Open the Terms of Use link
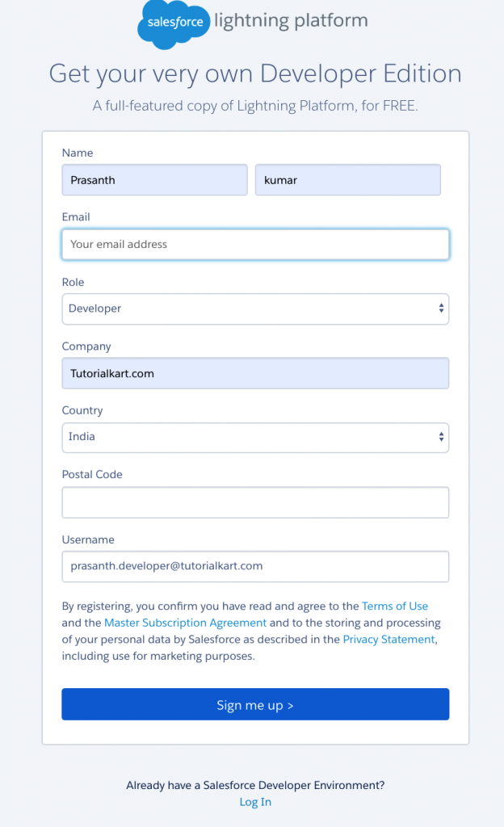The height and width of the screenshot is (827, 504). coord(395,606)
